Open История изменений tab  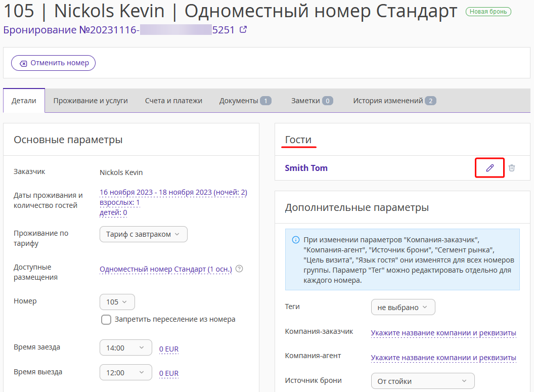(x=395, y=101)
